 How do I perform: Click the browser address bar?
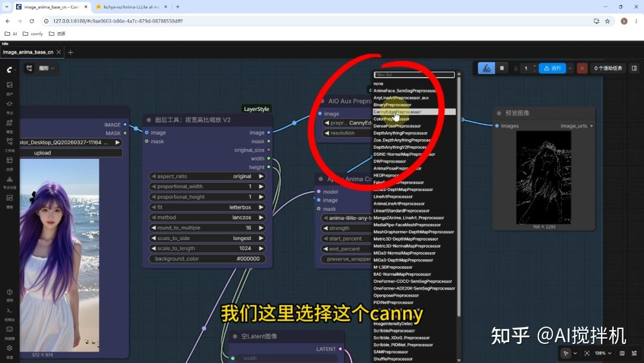316,21
